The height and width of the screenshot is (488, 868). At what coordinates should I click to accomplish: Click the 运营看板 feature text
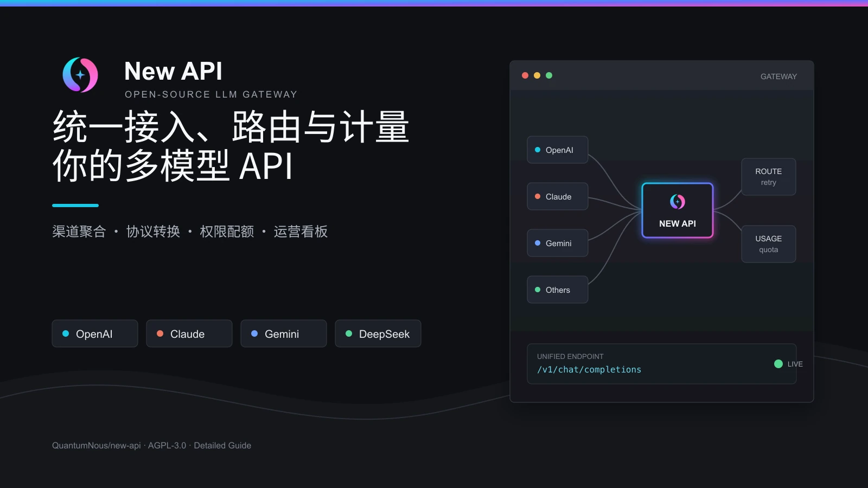[x=301, y=232]
